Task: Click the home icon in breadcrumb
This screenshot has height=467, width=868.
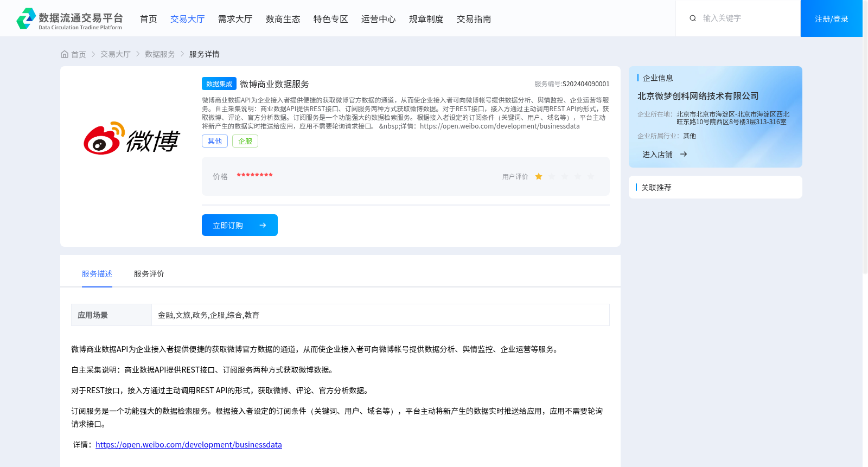Action: [65, 54]
